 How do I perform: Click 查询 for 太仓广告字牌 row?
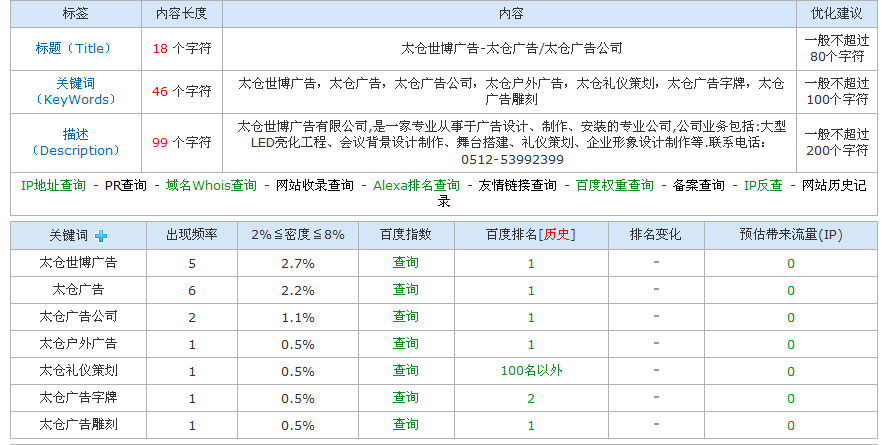point(406,398)
